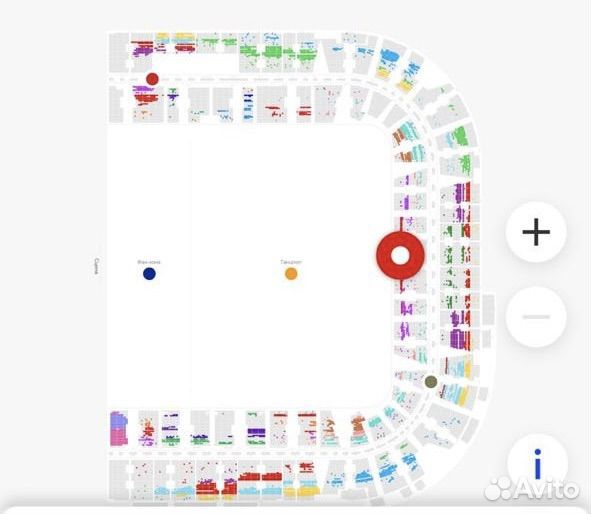Pull up the bottom sheet panel edge
The width and height of the screenshot is (591, 514).
296,509
